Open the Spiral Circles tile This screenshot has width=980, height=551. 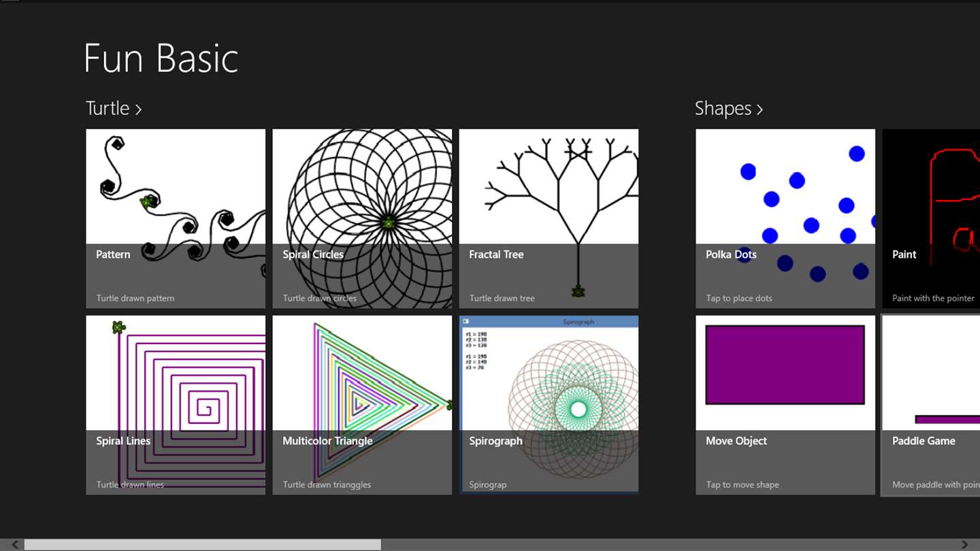(x=362, y=218)
